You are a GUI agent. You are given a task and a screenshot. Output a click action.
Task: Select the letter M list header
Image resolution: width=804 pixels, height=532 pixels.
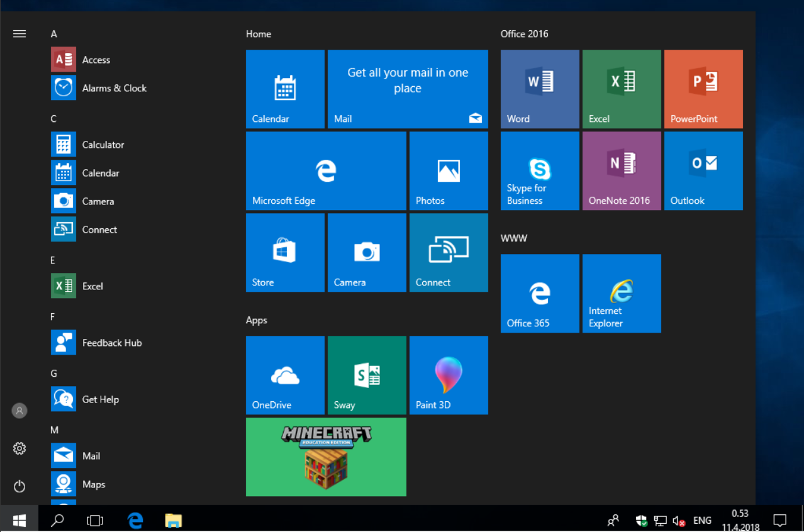[x=55, y=430]
